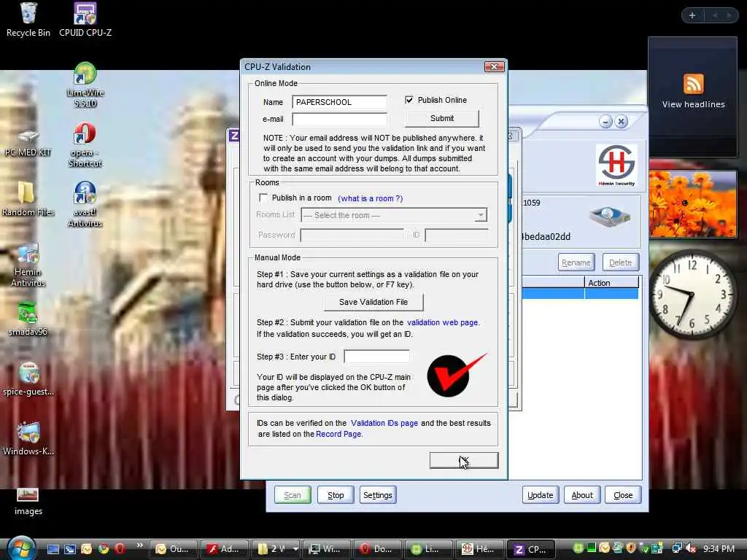Screen dimensions: 747x560
Task: Add a gadget with the sidebar plus button
Action: (692, 15)
